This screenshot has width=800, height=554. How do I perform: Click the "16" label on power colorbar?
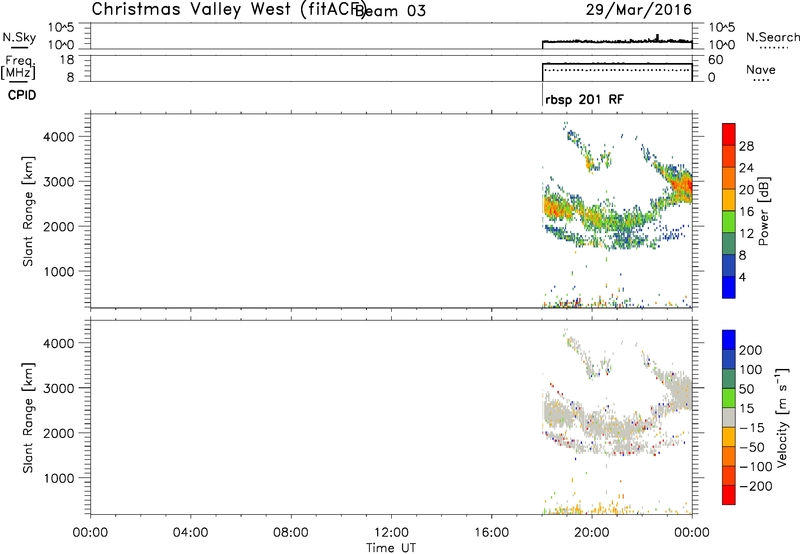pyautogui.click(x=746, y=212)
